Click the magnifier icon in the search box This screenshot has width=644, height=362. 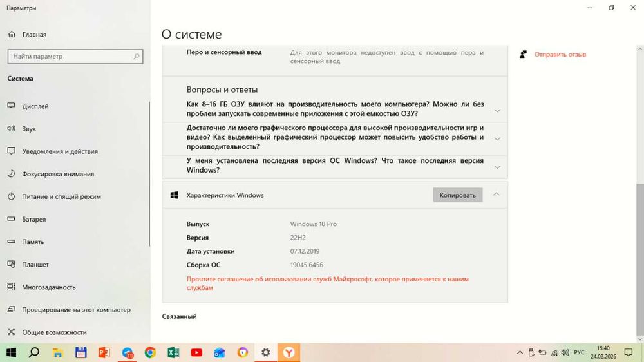click(x=137, y=56)
